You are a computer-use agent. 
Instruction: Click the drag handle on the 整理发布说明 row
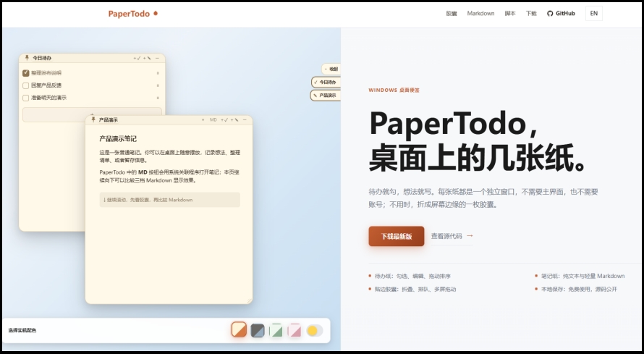pos(158,73)
